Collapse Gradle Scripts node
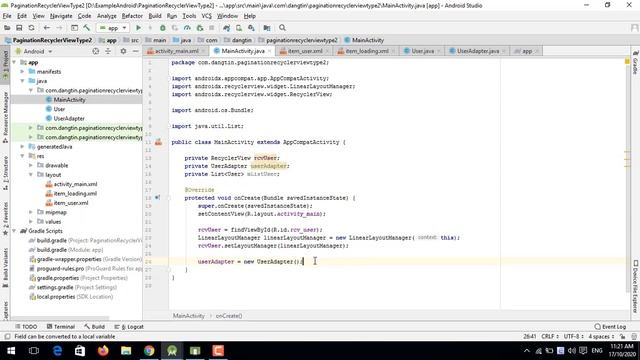This screenshot has height=360, width=640. tap(14, 231)
